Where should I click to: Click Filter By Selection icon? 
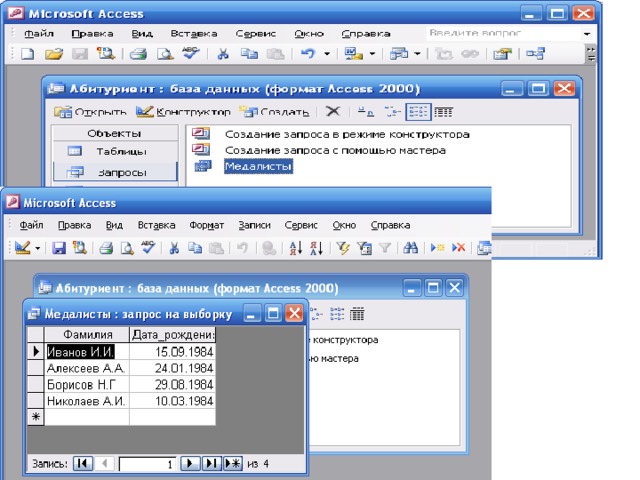(343, 248)
